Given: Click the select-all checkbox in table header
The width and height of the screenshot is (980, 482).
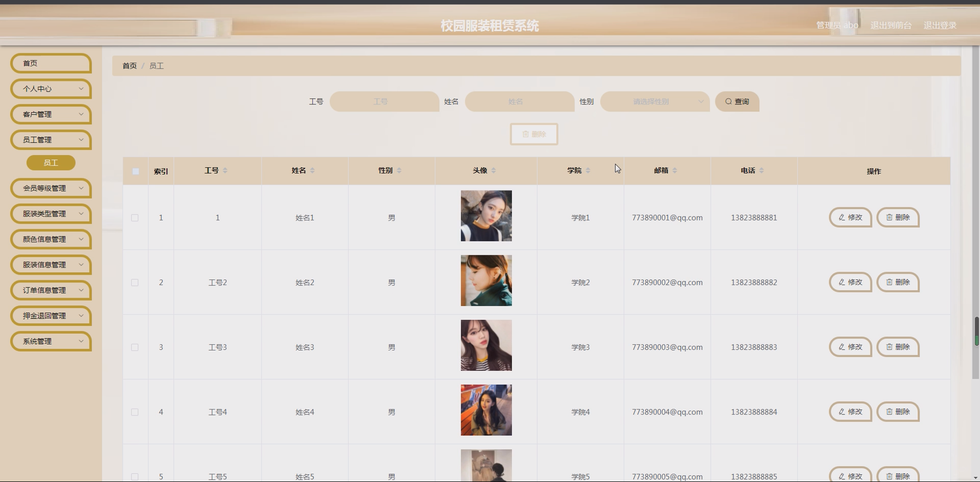Looking at the screenshot, I should (136, 171).
